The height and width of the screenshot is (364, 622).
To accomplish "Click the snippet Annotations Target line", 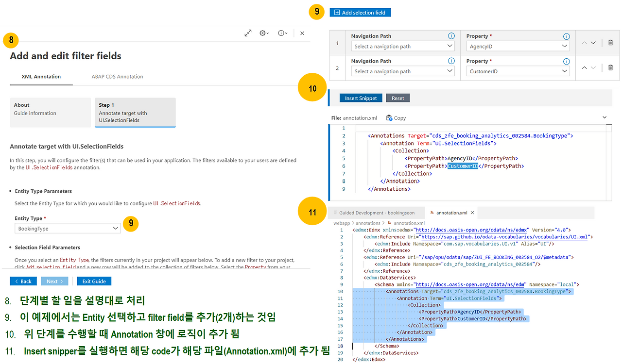I will [470, 136].
